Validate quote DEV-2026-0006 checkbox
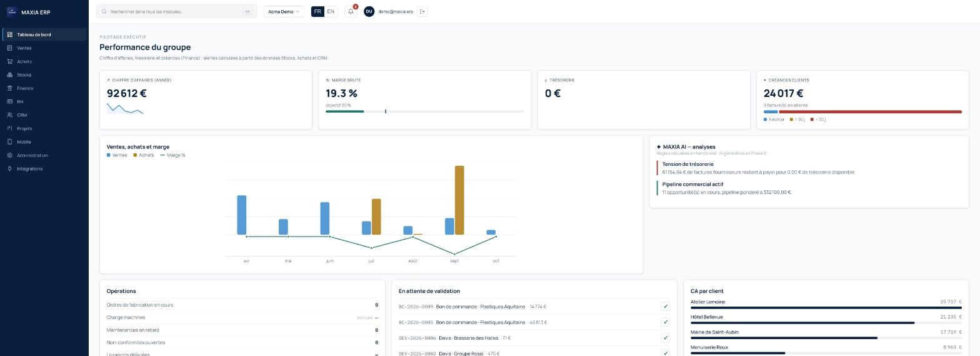Viewport: 980px width, 356px height. (665, 338)
